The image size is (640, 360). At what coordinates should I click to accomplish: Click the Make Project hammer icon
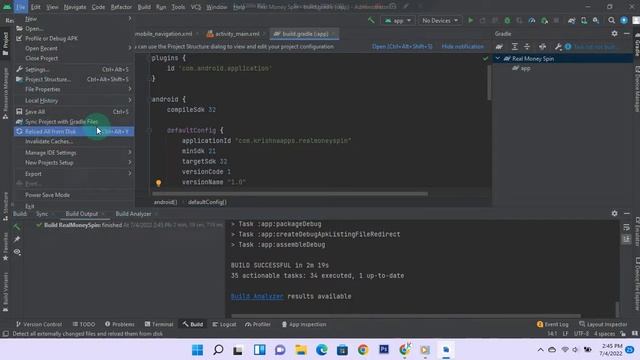pos(371,20)
